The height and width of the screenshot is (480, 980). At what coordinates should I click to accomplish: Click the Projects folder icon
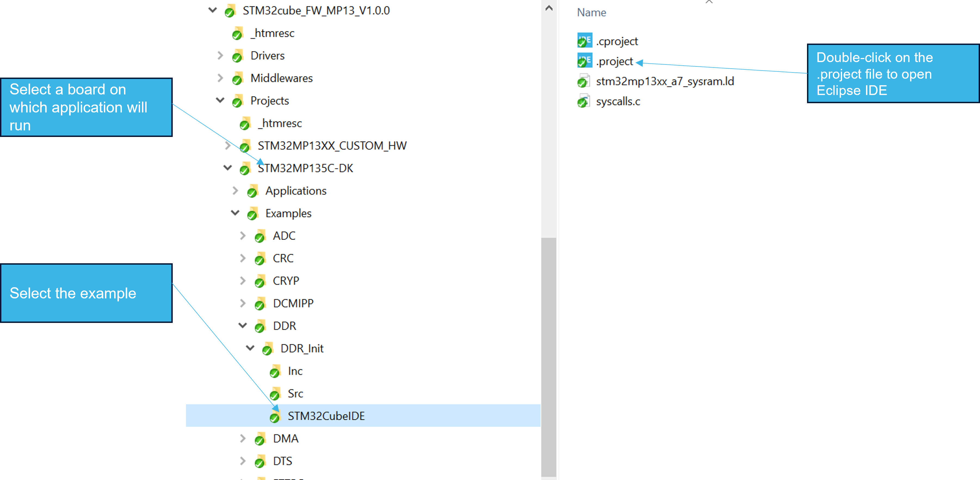(x=238, y=100)
